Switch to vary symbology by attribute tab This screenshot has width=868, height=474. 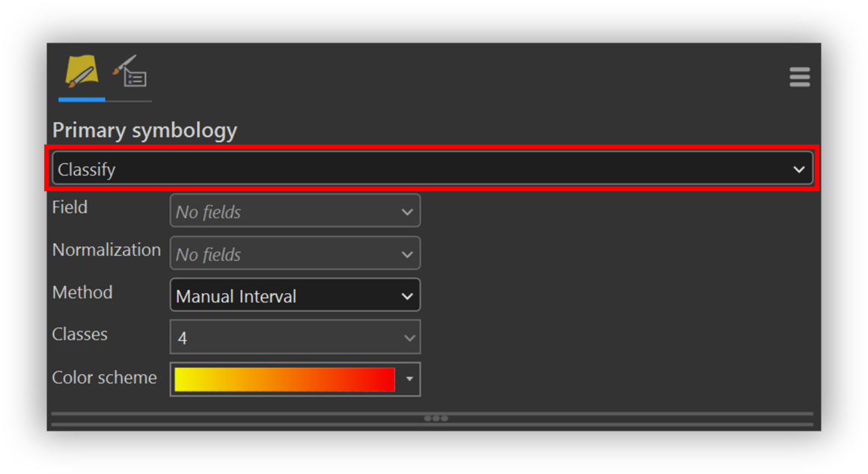[129, 72]
